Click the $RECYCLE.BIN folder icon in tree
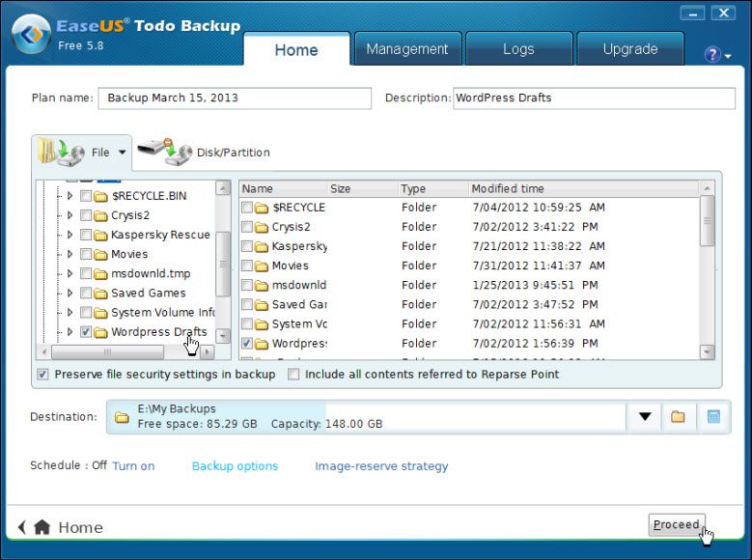 [x=100, y=196]
